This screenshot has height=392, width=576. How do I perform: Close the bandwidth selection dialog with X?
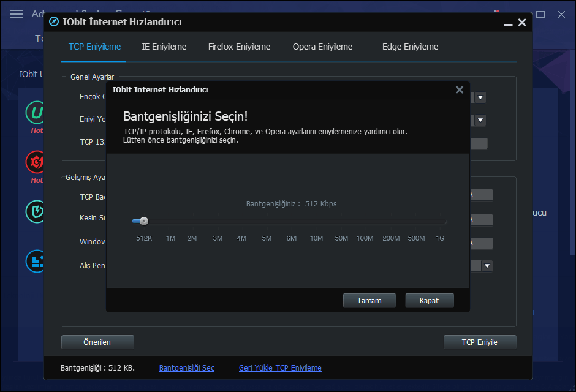pyautogui.click(x=459, y=90)
